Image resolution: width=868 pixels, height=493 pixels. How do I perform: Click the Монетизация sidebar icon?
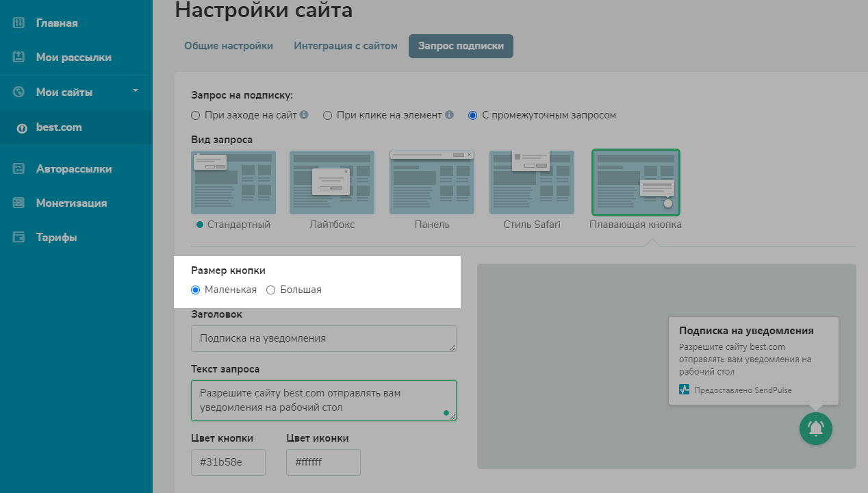pyautogui.click(x=19, y=203)
